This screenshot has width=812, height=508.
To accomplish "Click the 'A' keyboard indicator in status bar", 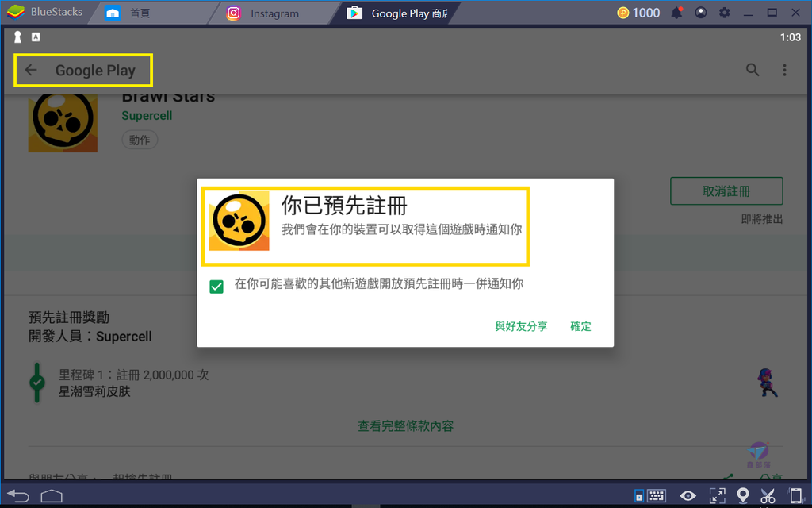I will click(x=36, y=37).
